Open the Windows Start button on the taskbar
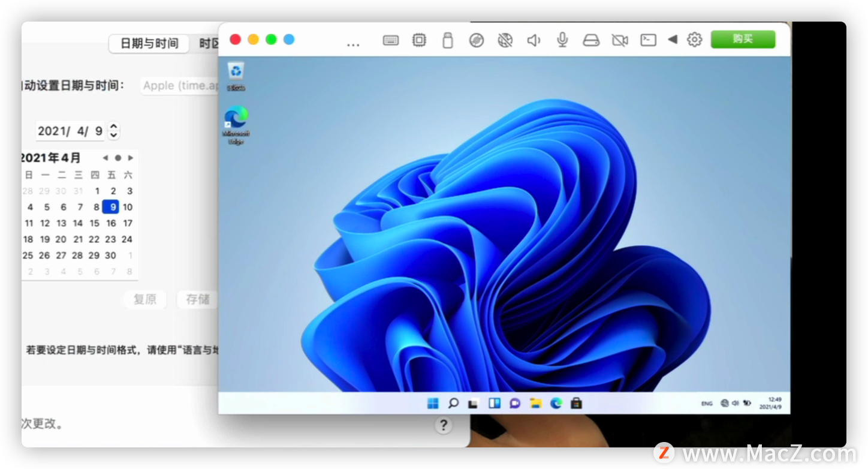868x469 pixels. tap(433, 404)
